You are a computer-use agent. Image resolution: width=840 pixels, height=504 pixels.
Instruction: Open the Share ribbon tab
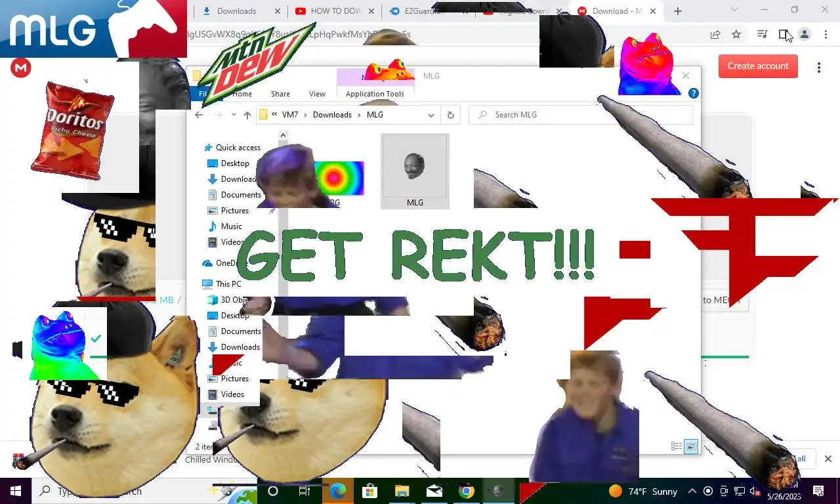280,94
